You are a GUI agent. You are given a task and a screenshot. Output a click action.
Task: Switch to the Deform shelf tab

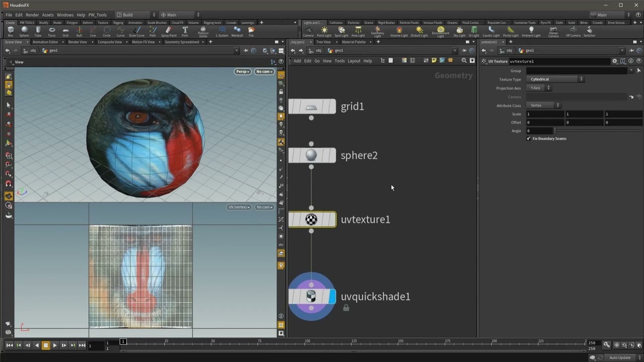[88, 23]
